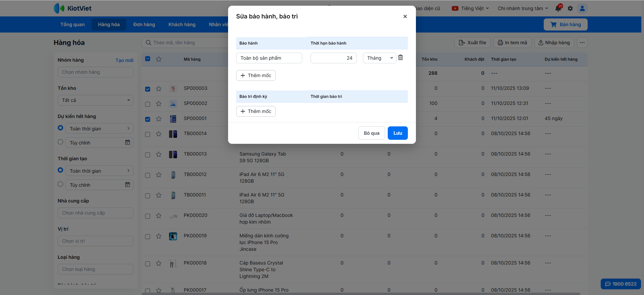Expand the Tồn kho Tất cả dropdown
The image size is (644, 295).
(96, 100)
